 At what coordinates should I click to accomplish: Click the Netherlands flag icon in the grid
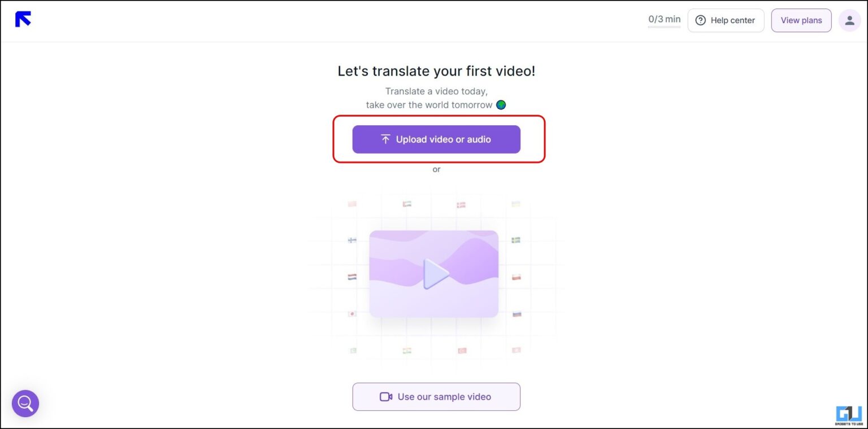[x=351, y=276]
